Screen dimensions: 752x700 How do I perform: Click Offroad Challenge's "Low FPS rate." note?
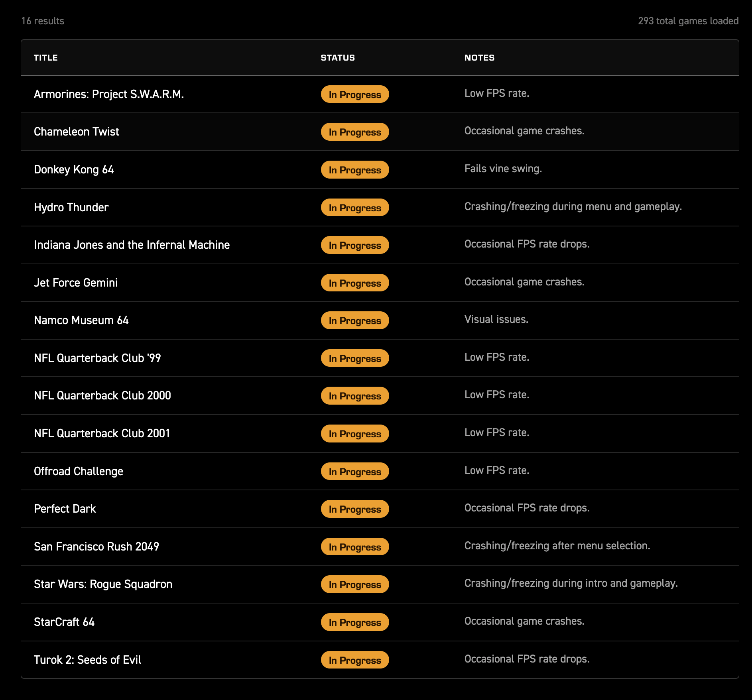click(x=497, y=470)
